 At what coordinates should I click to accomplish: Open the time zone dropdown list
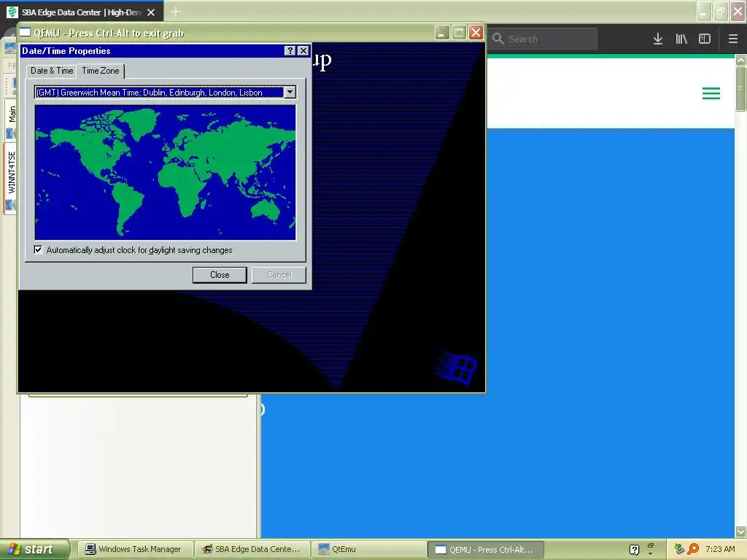coord(290,93)
